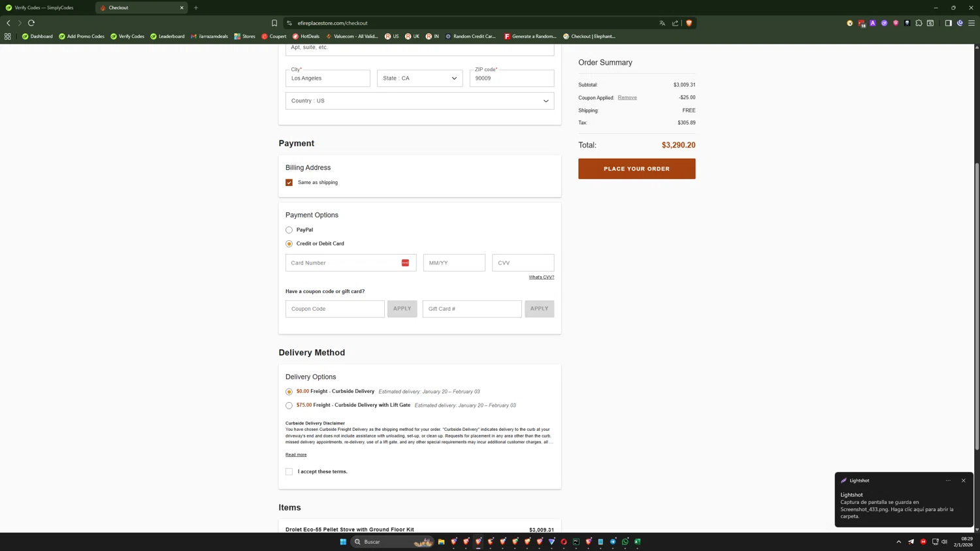Viewport: 980px width, 551px height.
Task: Open the bookmarks apps grid icon
Action: click(x=8, y=37)
